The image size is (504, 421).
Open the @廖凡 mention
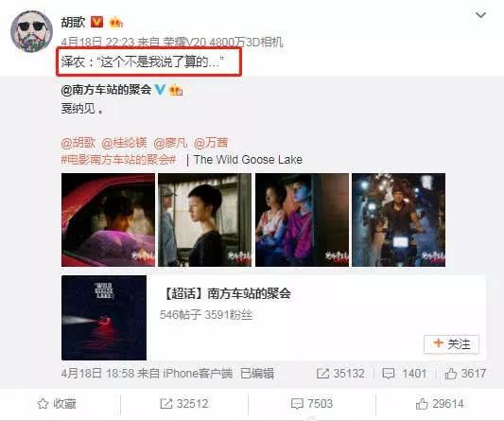[x=170, y=143]
